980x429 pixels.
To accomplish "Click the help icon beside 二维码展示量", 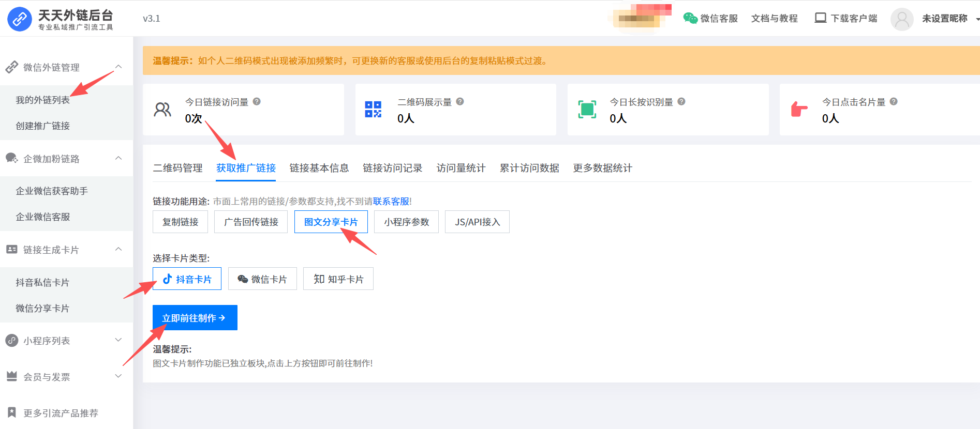I will coord(460,102).
